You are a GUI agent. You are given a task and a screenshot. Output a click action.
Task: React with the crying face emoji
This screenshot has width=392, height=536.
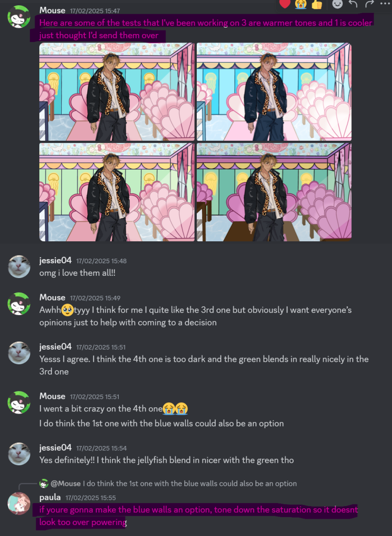301,4
